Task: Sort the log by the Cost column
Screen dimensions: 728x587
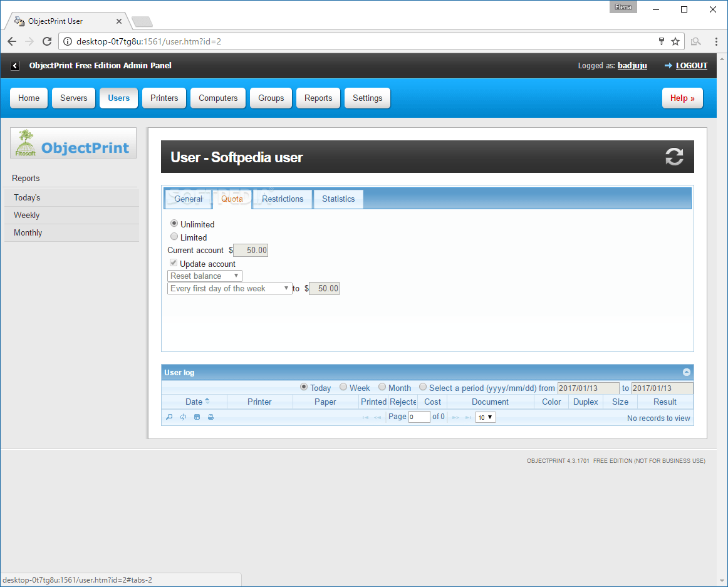Action: [x=432, y=402]
